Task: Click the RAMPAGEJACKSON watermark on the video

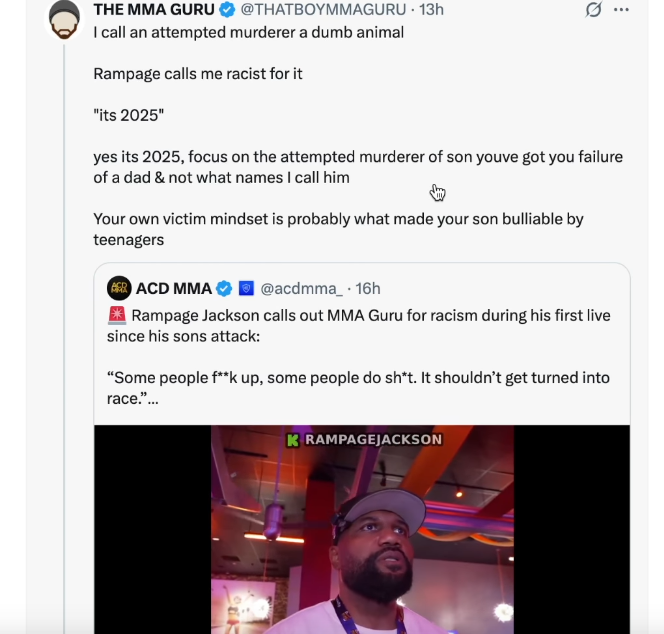Action: 372,439
